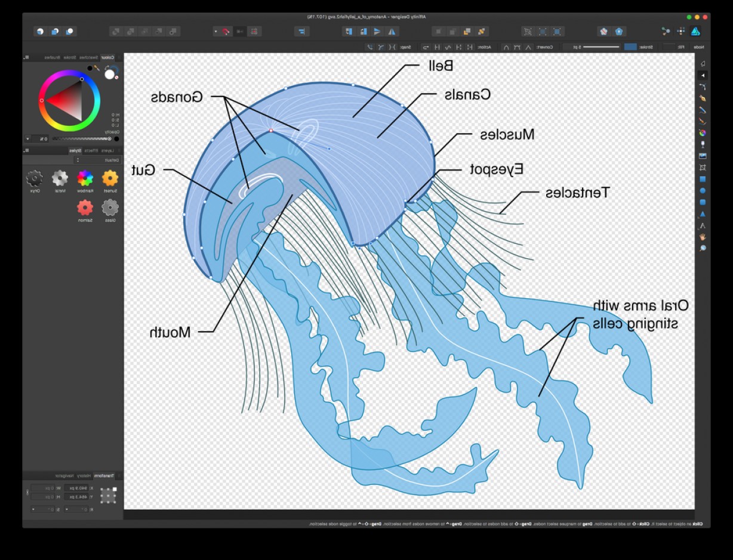The height and width of the screenshot is (560, 733).
Task: Switch to the Draw persona icon
Action: (x=695, y=31)
